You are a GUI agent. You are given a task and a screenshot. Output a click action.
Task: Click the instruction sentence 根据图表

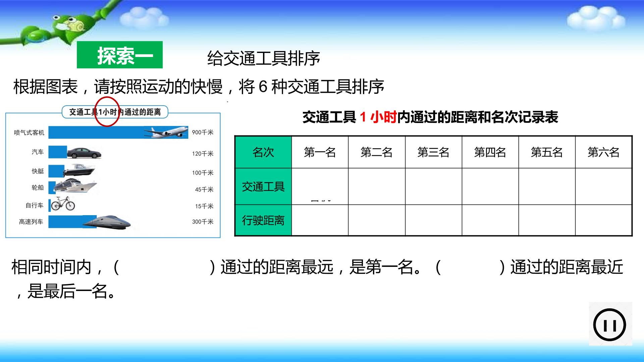tap(199, 87)
